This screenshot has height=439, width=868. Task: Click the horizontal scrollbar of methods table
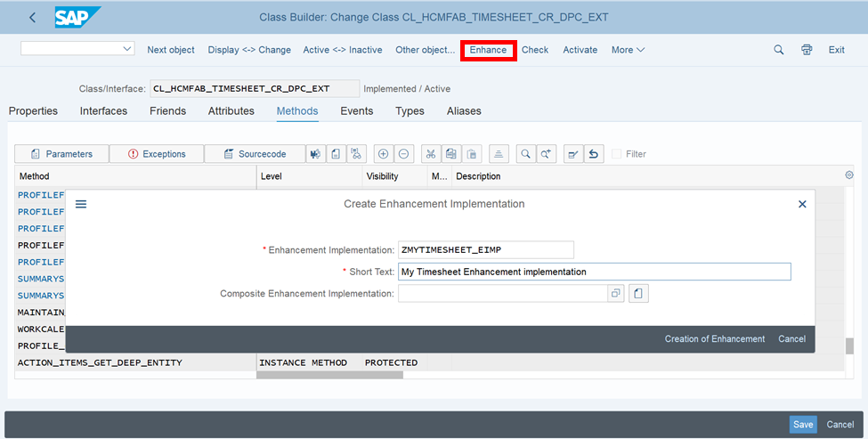330,375
